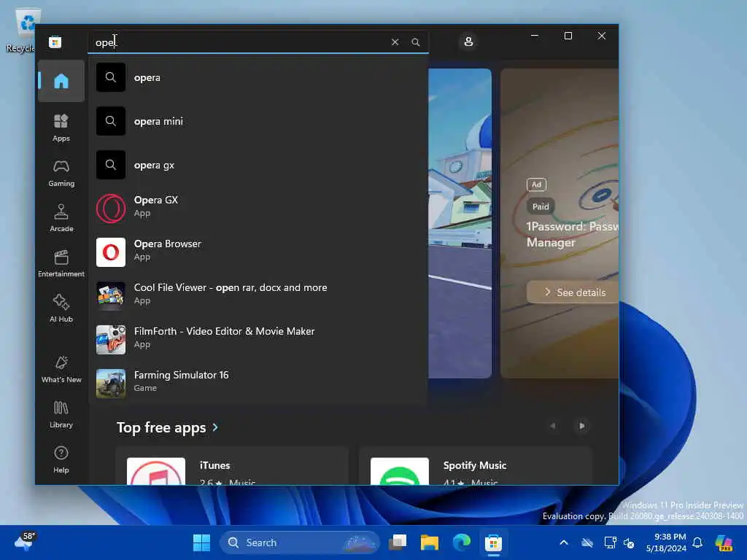Click the Farming Simulator 16 thumbnail
Viewport: 747px width, 560px height.
pyautogui.click(x=111, y=383)
